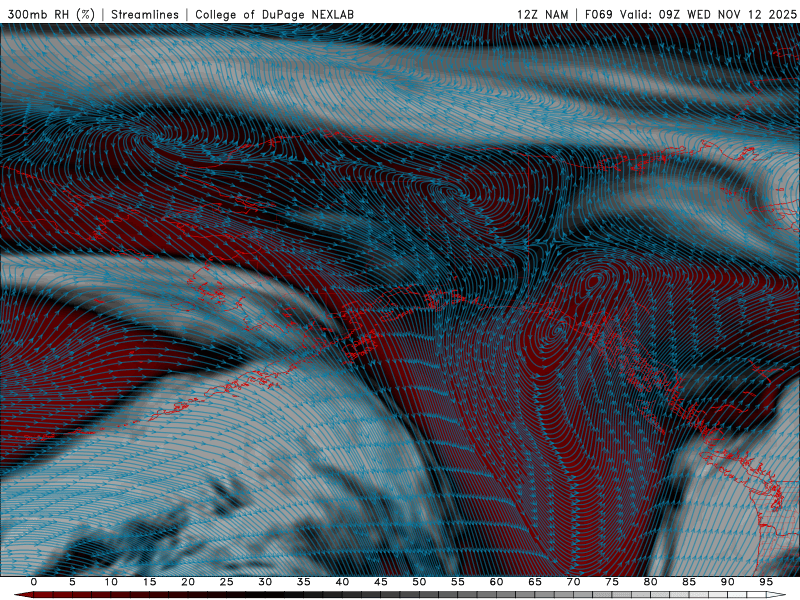800x600 pixels.
Task: Select the 30 value on the RH scale
Action: [265, 582]
